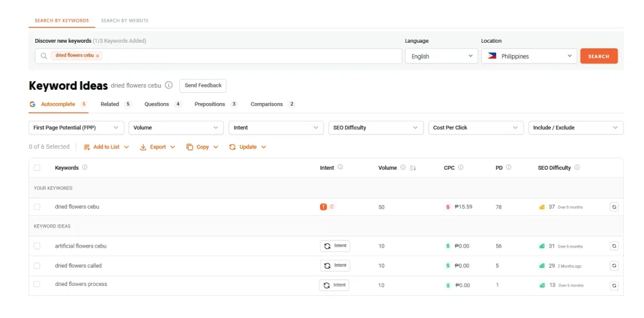Click the Google icon on the Autocomplete tab
This screenshot has height=318, width=644.
point(33,104)
